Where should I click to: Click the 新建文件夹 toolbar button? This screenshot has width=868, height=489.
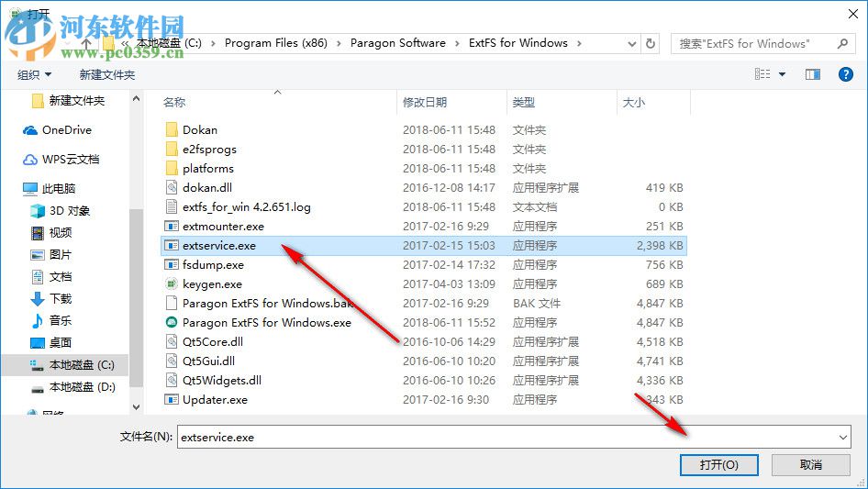tap(107, 74)
